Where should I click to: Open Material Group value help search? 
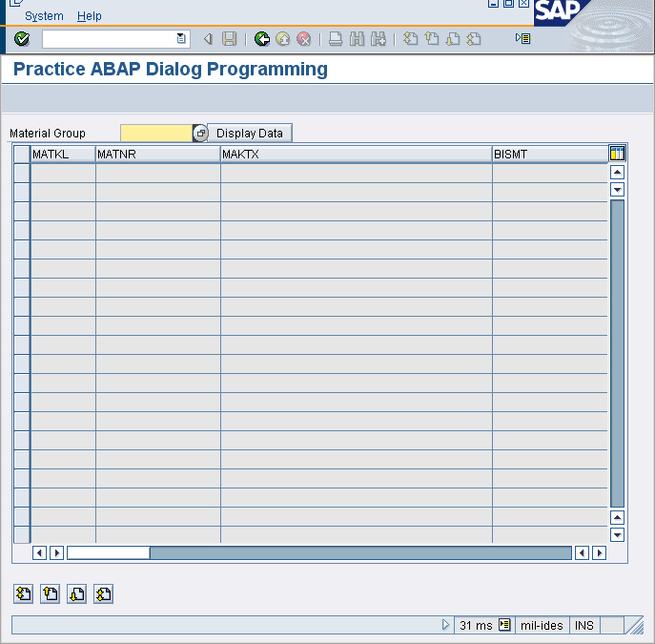click(x=200, y=134)
